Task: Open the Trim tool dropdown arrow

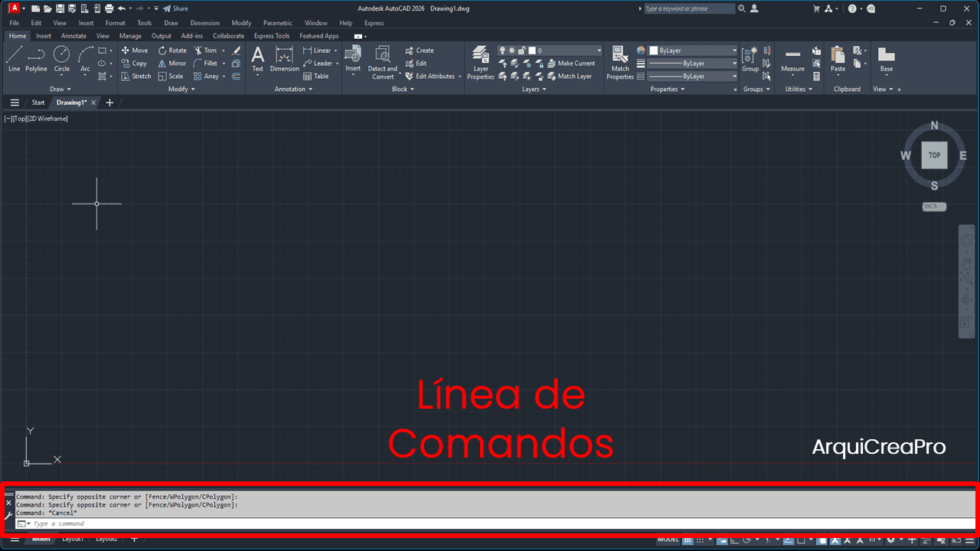Action: coord(224,51)
